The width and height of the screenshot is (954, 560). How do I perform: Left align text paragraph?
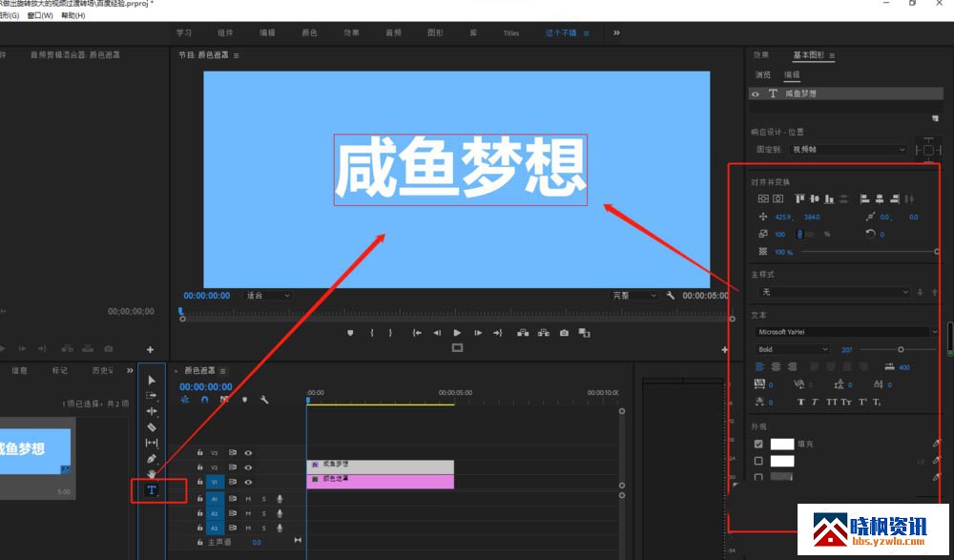tap(760, 366)
